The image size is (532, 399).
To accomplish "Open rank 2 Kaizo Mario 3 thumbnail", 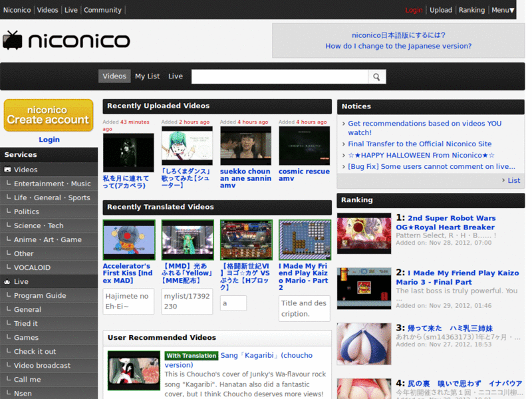I will (x=364, y=289).
